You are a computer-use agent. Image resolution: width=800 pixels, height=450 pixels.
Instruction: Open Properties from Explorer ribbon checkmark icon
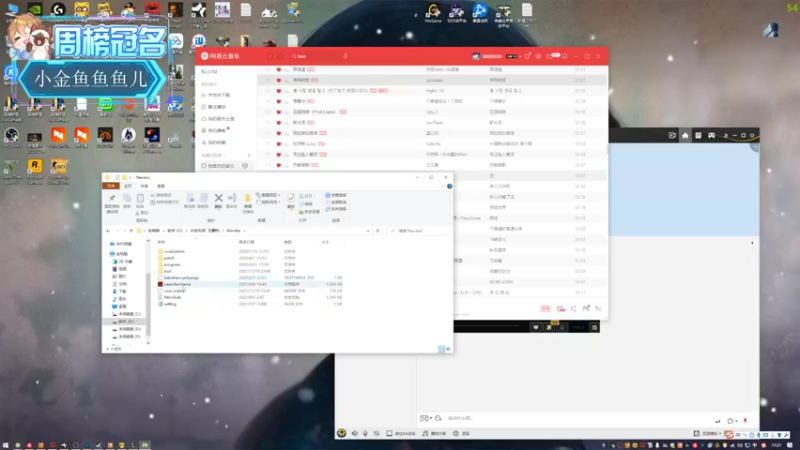[290, 200]
